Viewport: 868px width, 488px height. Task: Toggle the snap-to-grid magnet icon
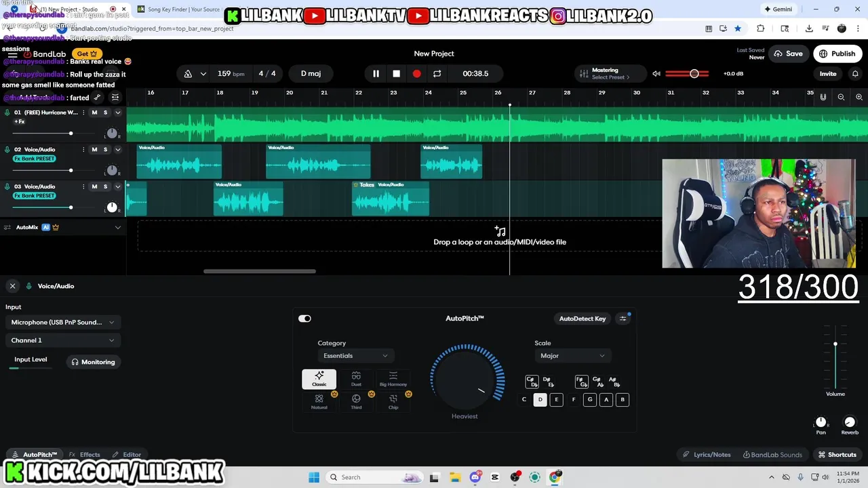823,97
